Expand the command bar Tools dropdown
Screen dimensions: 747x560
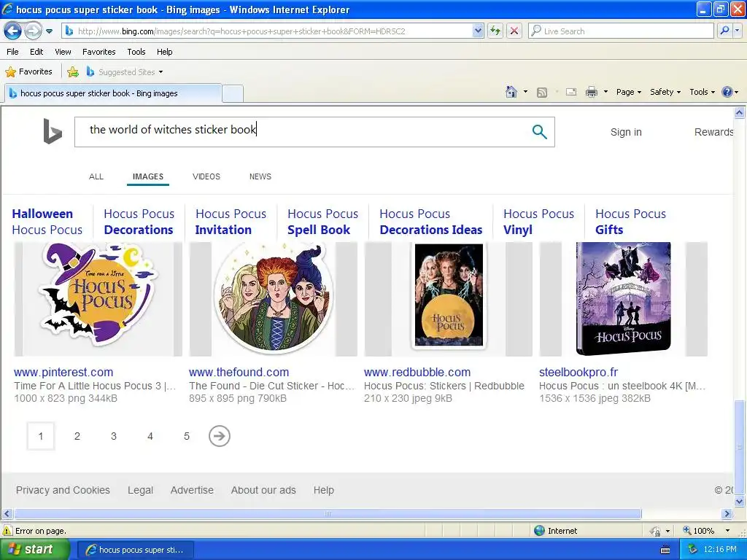702,92
